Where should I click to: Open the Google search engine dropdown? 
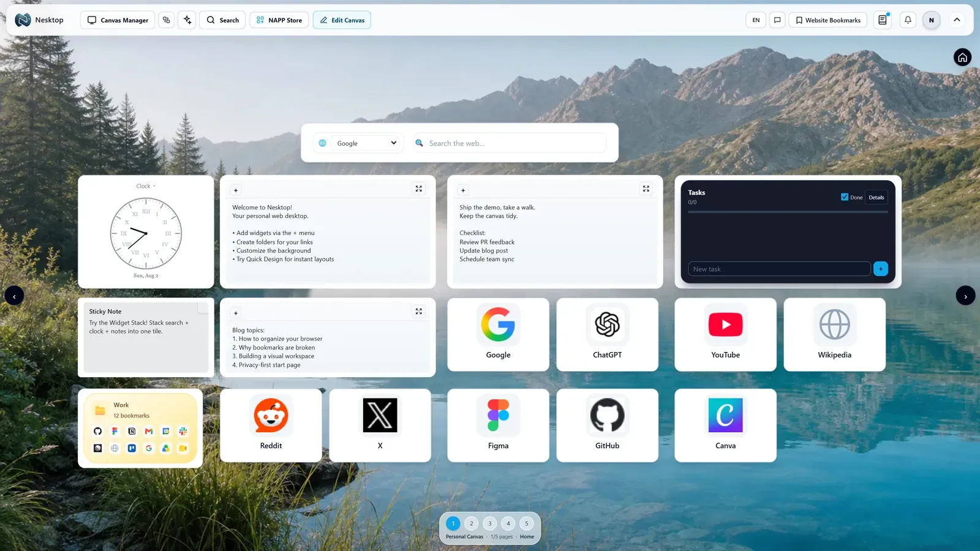(x=366, y=143)
